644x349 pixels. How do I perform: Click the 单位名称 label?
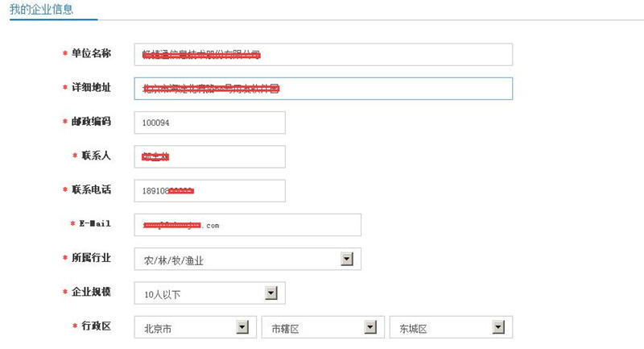pos(91,53)
